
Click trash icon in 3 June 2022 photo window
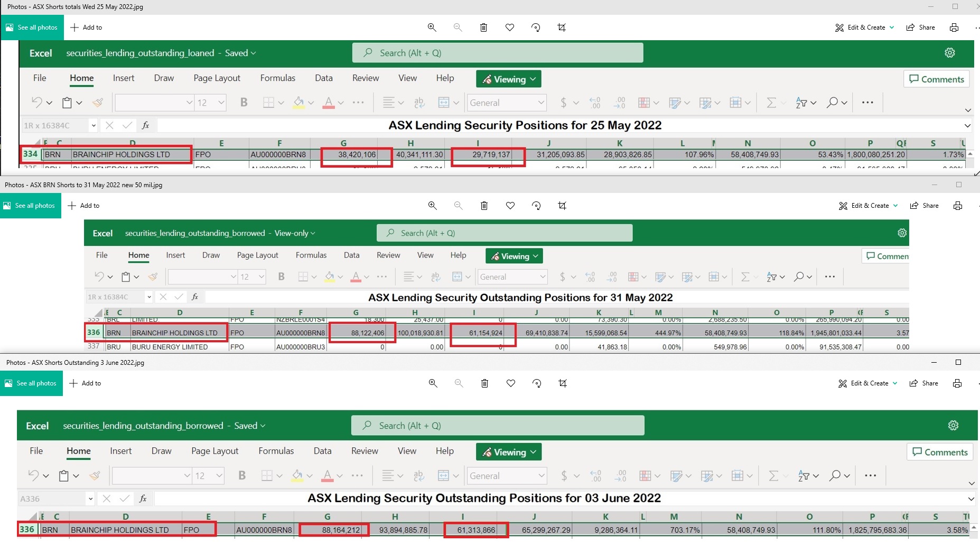[x=484, y=383]
